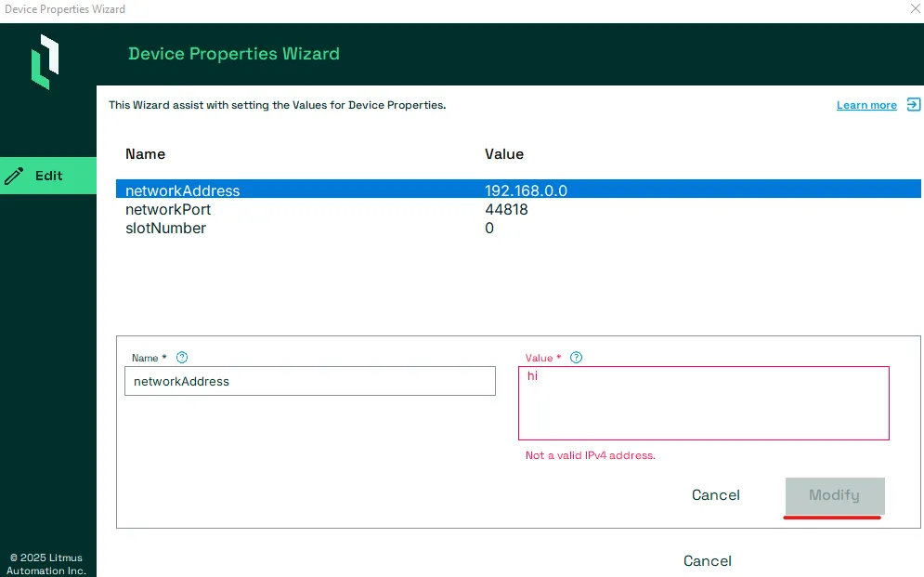Click the Litmus logo in the sidebar

pyautogui.click(x=46, y=62)
